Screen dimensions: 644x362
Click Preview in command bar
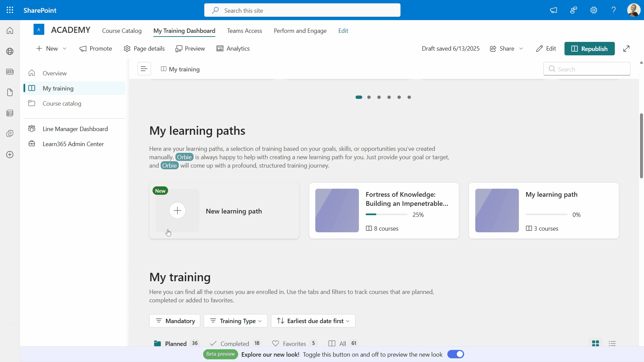coord(190,49)
